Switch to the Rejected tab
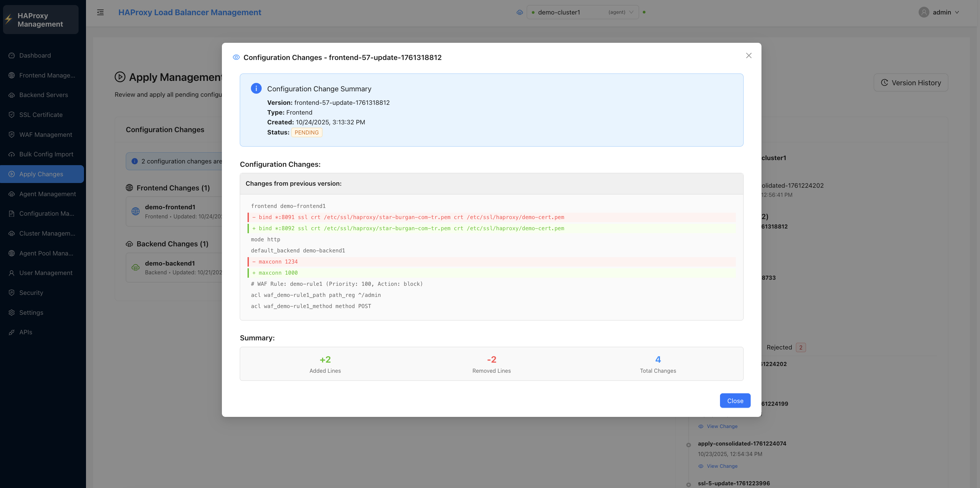Image resolution: width=980 pixels, height=488 pixels. (x=786, y=347)
